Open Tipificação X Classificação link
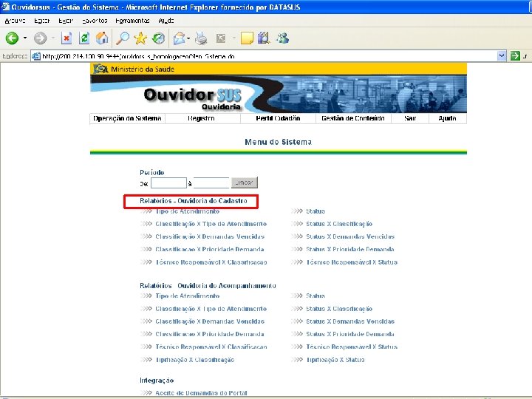532x399 pixels. tap(195, 360)
